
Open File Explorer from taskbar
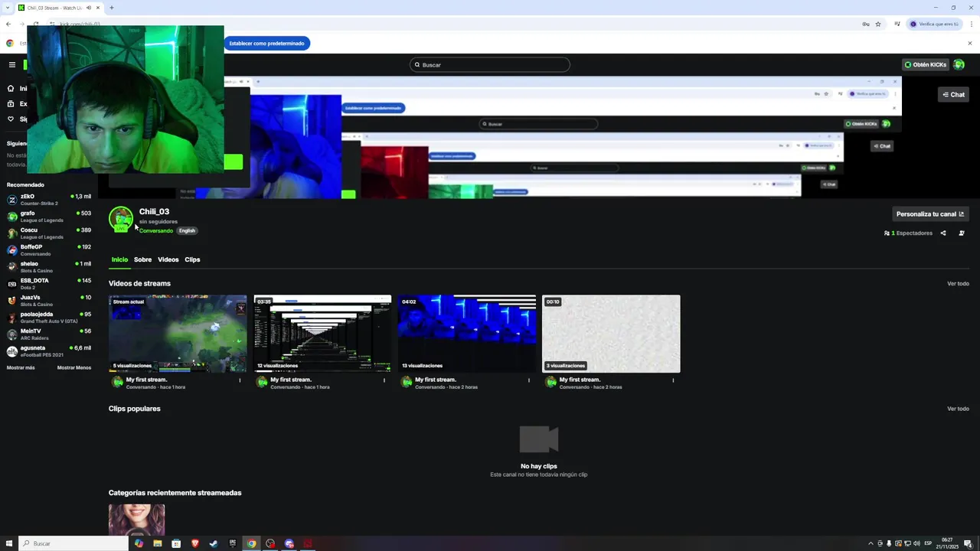click(158, 543)
